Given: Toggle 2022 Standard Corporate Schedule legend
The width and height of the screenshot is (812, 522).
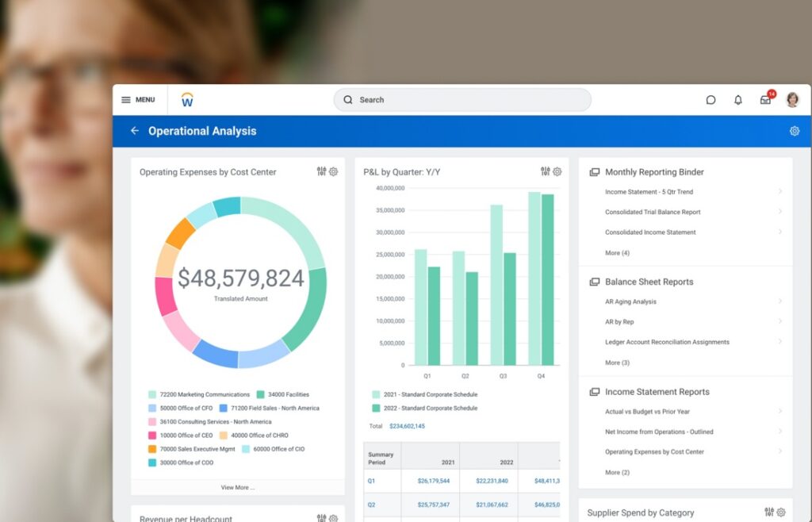Looking at the screenshot, I should (427, 408).
